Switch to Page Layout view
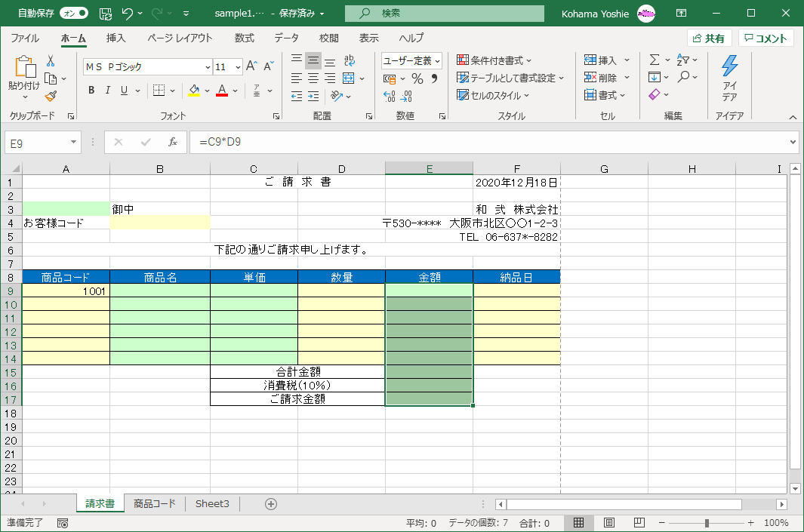804x532 pixels. pos(608,523)
